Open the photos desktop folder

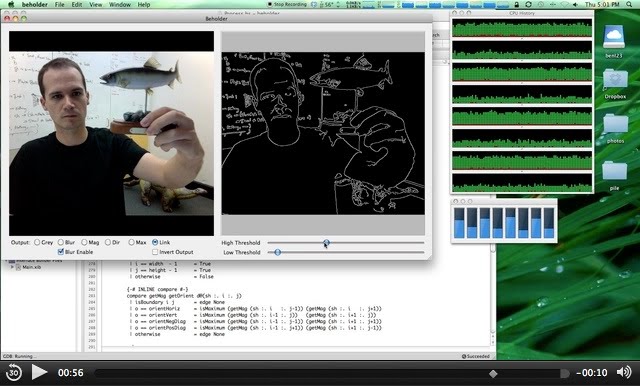615,129
